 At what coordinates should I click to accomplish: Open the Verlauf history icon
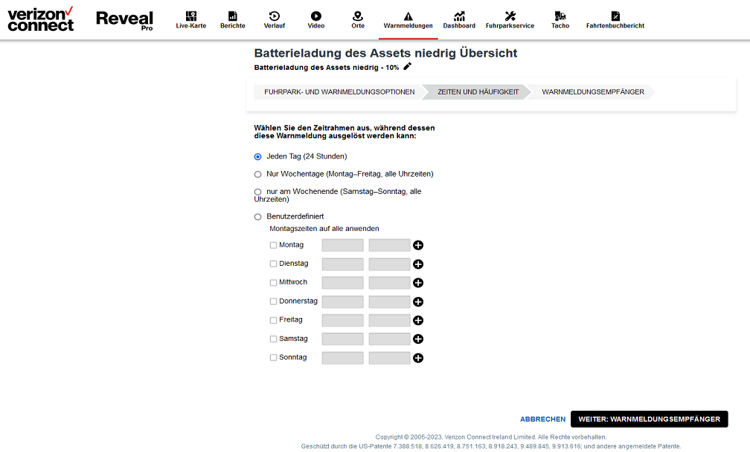274,16
